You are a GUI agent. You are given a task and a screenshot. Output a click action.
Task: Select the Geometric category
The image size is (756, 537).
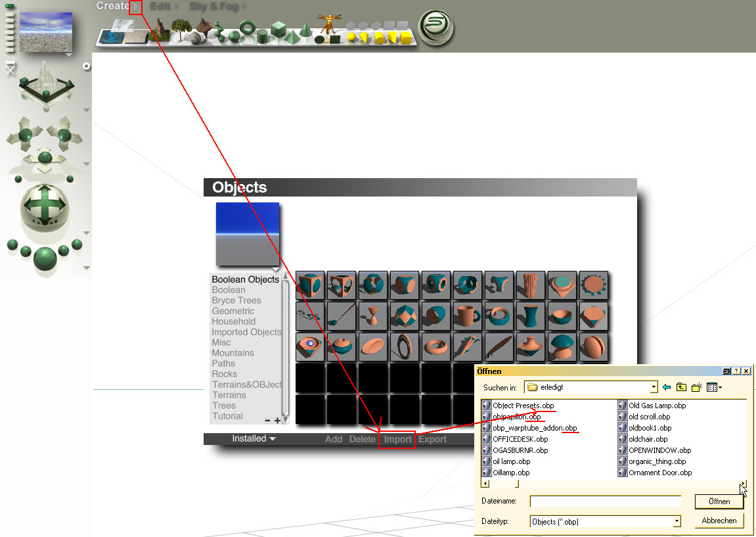pos(233,311)
